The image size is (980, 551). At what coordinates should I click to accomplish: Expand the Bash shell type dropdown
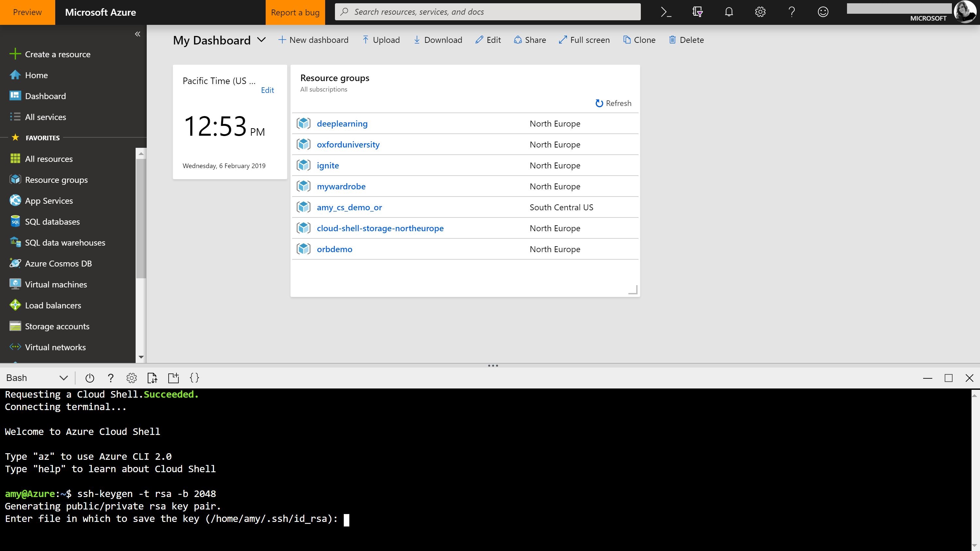[63, 378]
